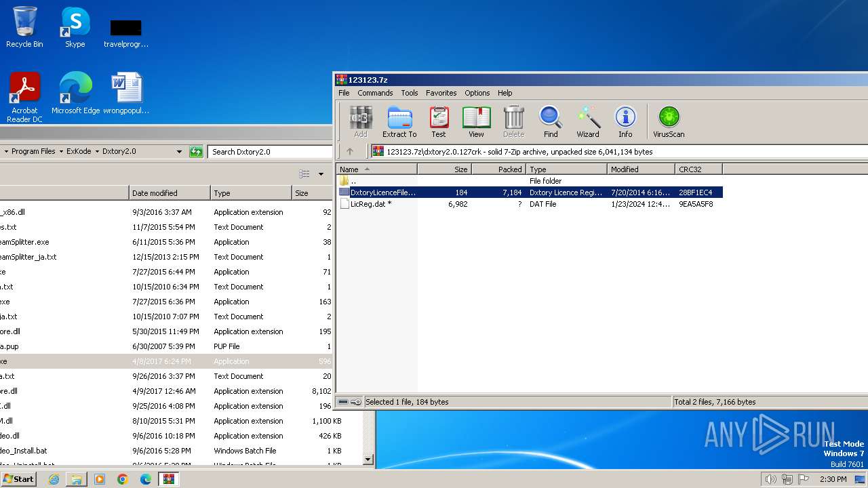
Task: Sort WinRAR list by Modified column
Action: point(641,169)
